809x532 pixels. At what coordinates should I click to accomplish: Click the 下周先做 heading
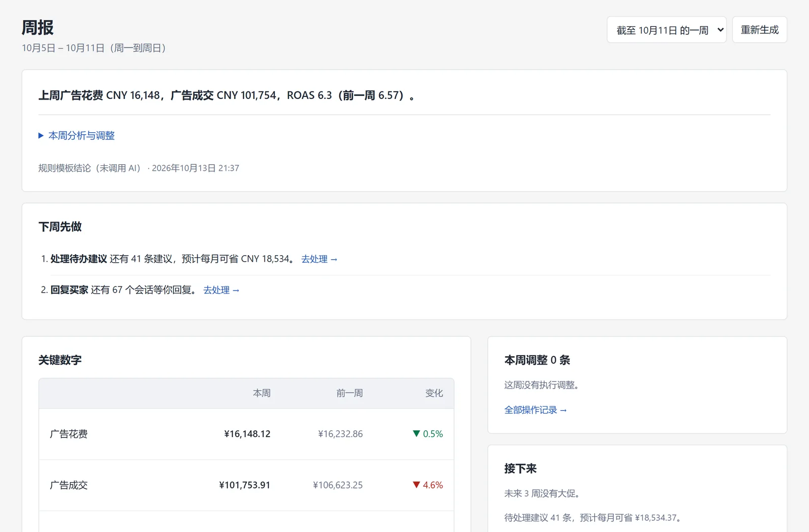pyautogui.click(x=60, y=227)
